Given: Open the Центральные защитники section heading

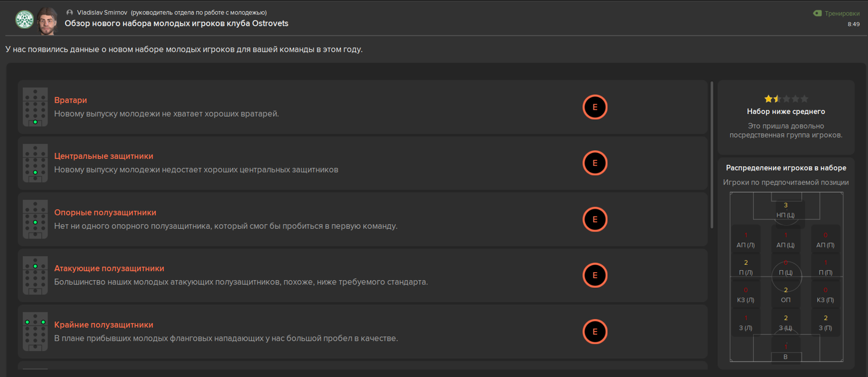Looking at the screenshot, I should 104,156.
